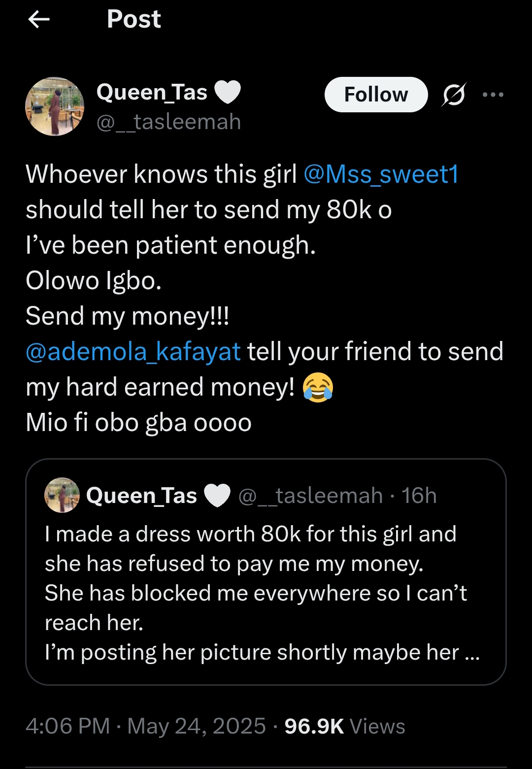Tap the 16h timestamp in quoted post

coord(419,496)
